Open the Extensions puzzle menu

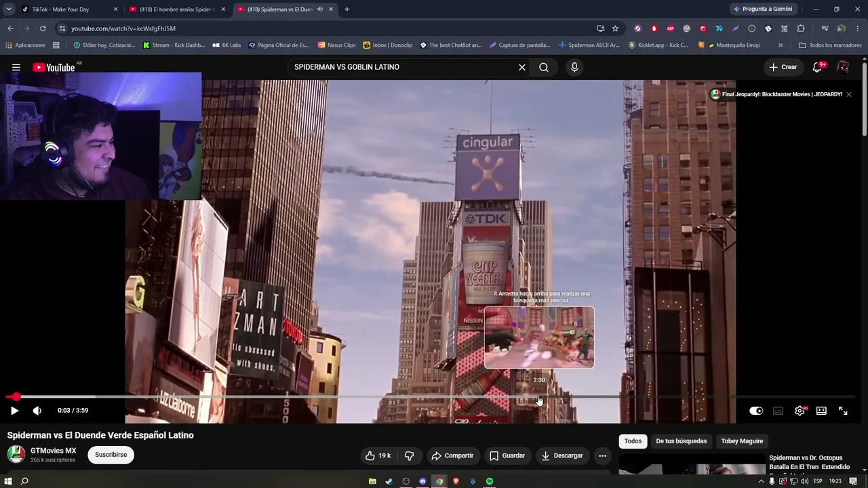tap(801, 28)
